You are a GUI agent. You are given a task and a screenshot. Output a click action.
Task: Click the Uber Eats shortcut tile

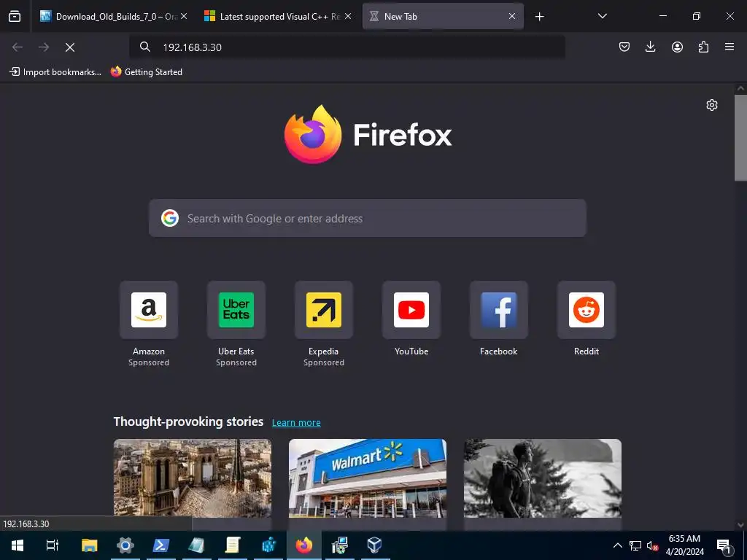(236, 310)
